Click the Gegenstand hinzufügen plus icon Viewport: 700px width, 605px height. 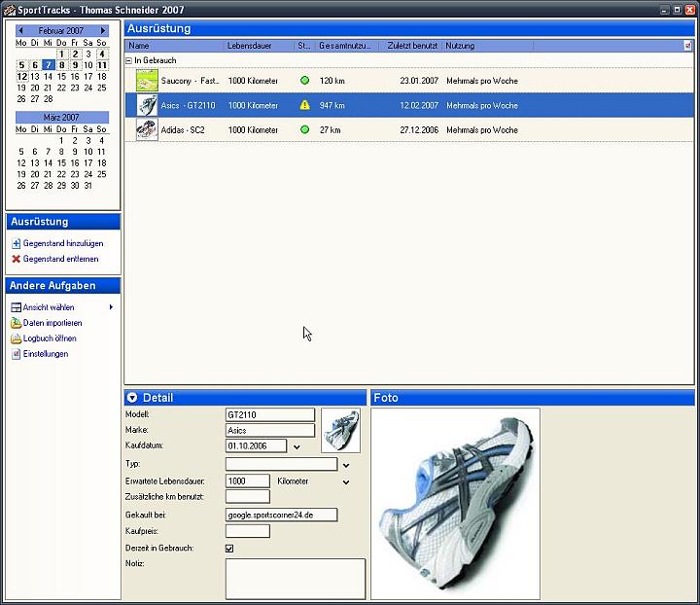coord(16,243)
